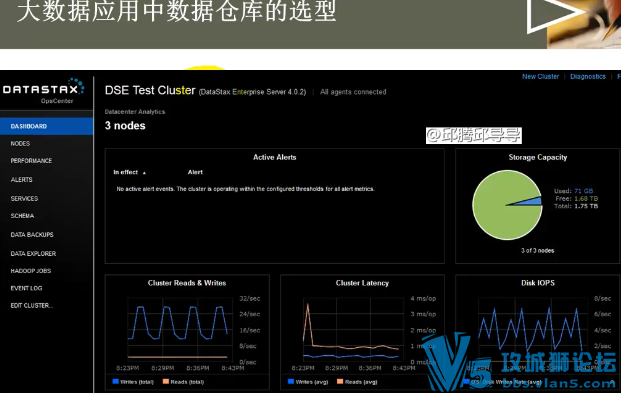The width and height of the screenshot is (621, 397).
Task: Click the Disk IOPS chart title
Action: [x=538, y=283]
